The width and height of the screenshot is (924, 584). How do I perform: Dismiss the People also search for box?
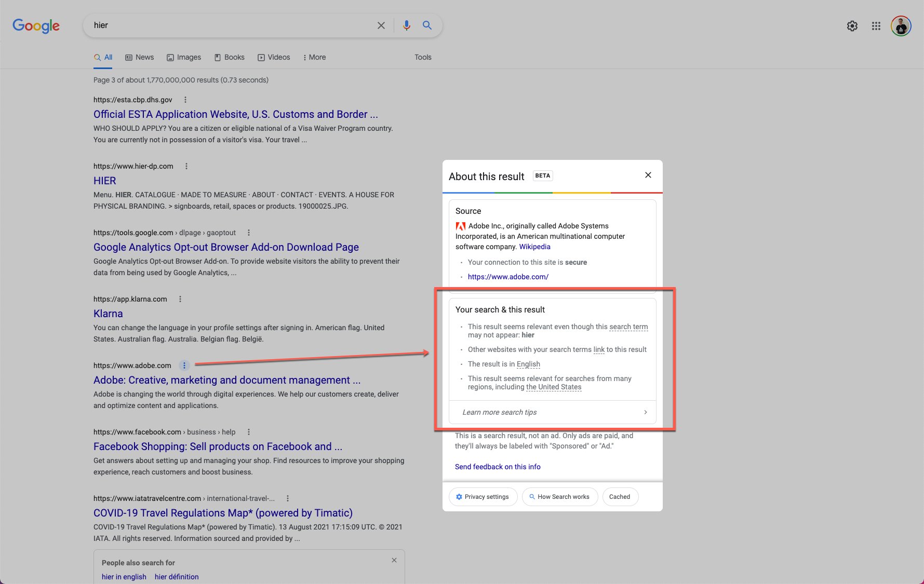point(394,560)
